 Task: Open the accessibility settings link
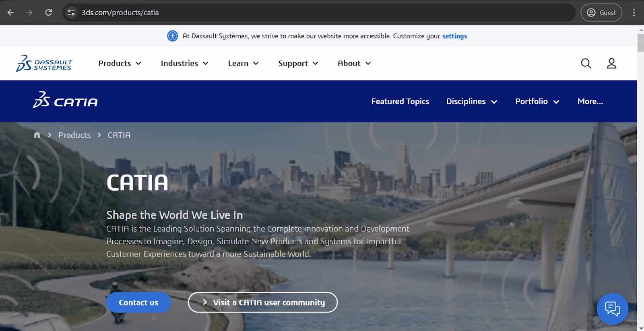point(454,36)
